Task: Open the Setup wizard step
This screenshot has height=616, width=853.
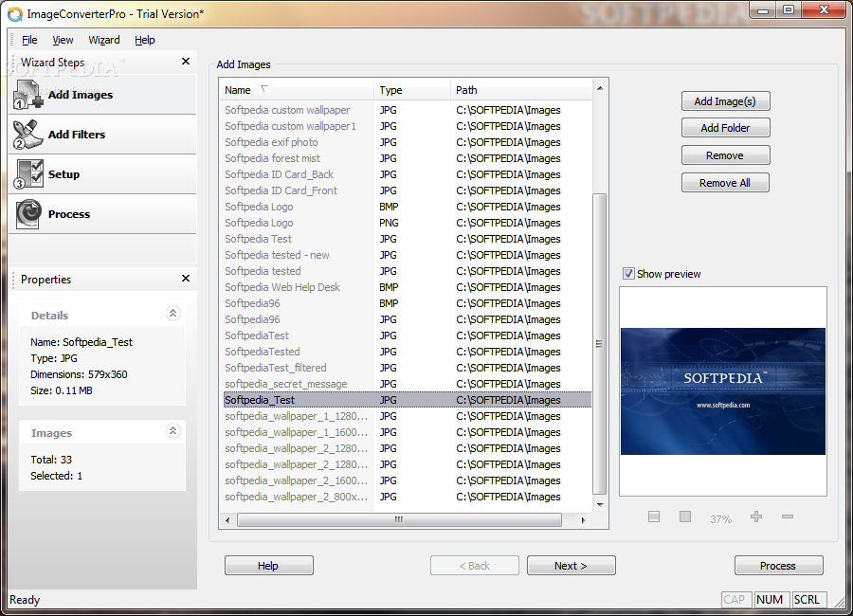Action: point(102,174)
